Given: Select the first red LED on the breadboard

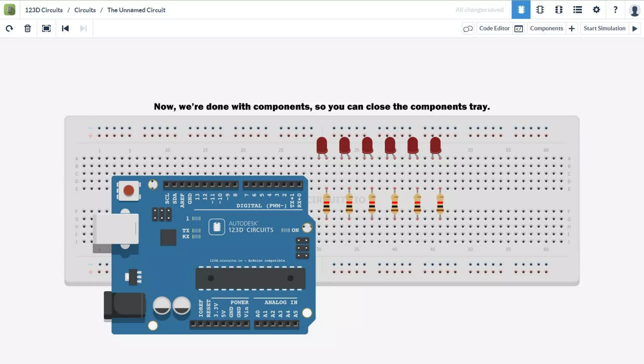Looking at the screenshot, I should 322,146.
